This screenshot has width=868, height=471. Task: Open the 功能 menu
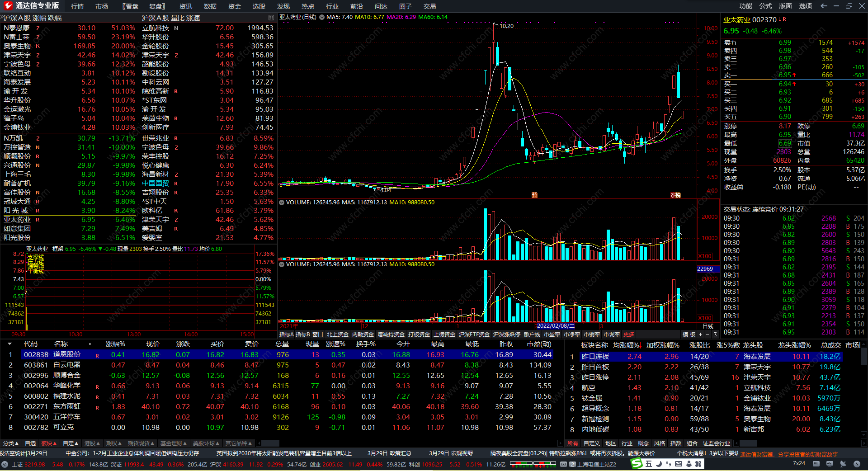click(746, 6)
